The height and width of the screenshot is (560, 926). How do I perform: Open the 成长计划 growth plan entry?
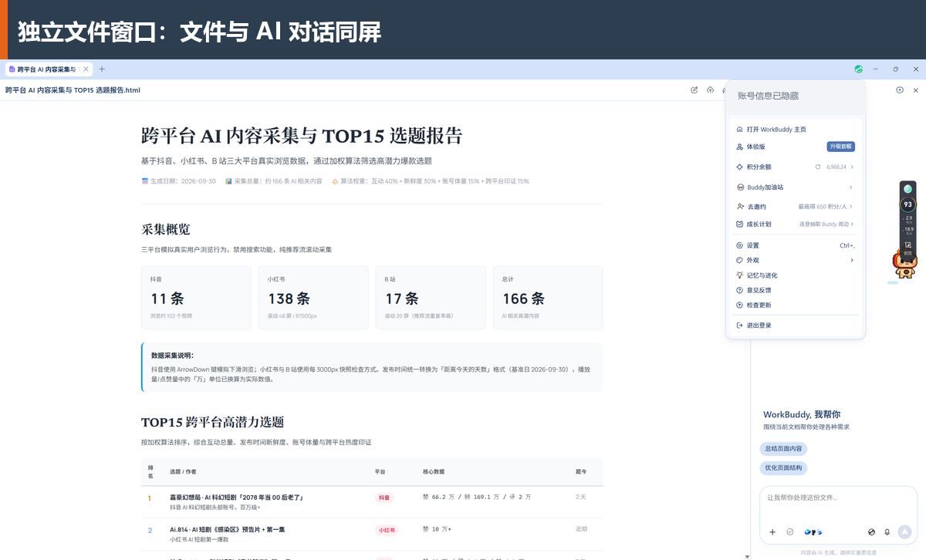pyautogui.click(x=796, y=224)
